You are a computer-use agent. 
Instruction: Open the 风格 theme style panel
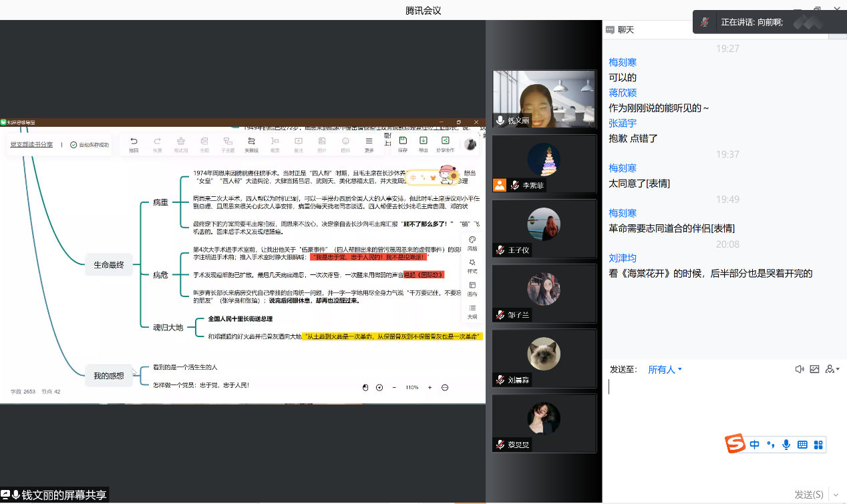point(472,242)
